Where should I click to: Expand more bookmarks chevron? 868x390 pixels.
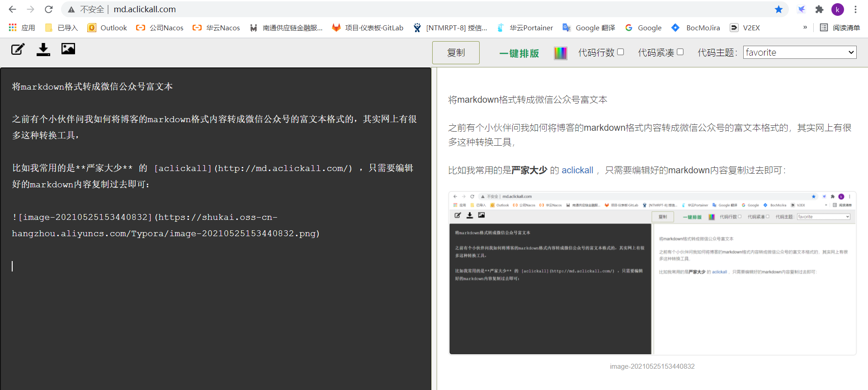805,27
